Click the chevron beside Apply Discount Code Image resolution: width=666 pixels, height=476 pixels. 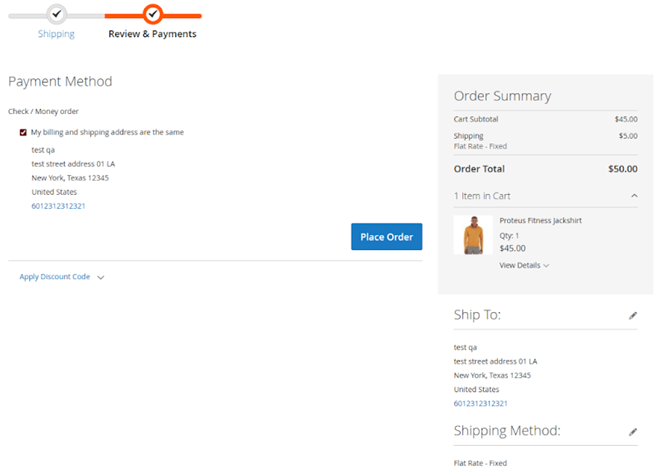101,278
